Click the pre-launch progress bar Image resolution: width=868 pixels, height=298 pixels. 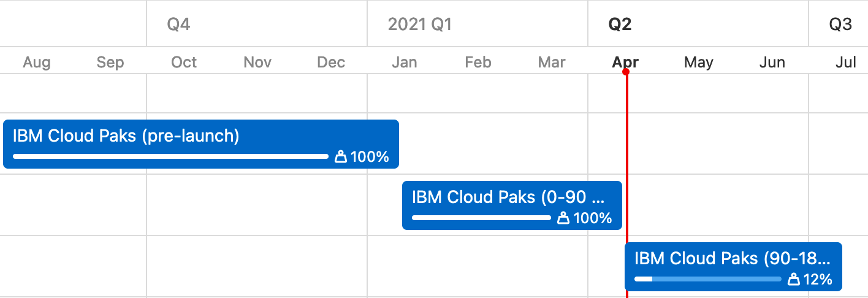[x=170, y=156]
